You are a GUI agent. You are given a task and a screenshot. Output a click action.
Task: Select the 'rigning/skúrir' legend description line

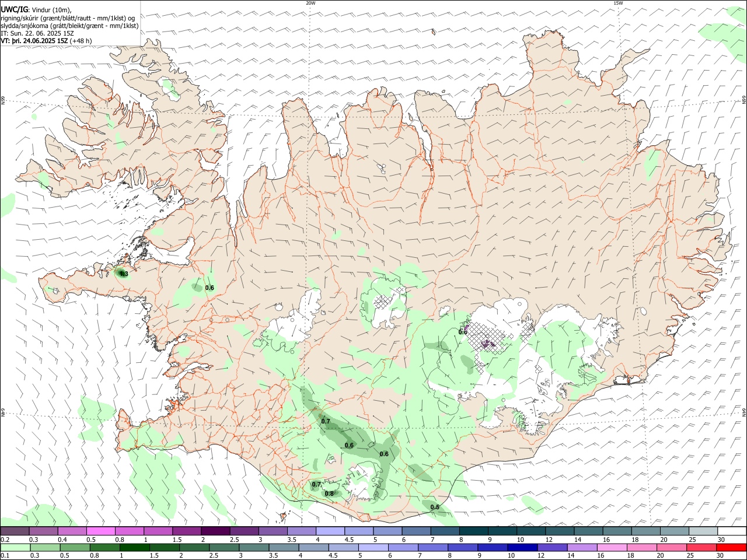pos(68,18)
